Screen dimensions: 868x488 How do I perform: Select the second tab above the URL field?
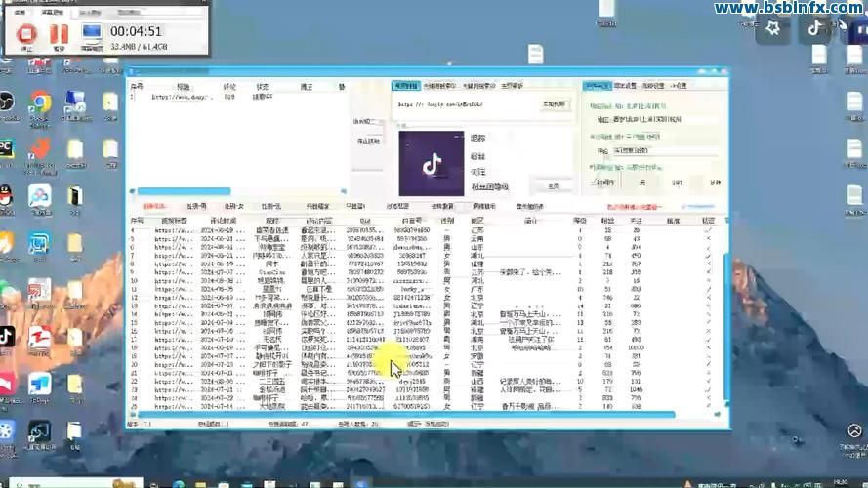pos(439,86)
